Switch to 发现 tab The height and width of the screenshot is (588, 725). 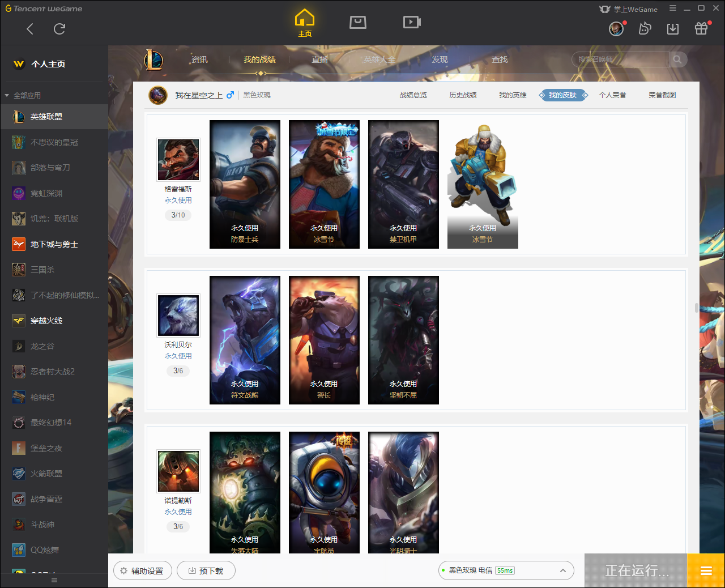coord(440,59)
